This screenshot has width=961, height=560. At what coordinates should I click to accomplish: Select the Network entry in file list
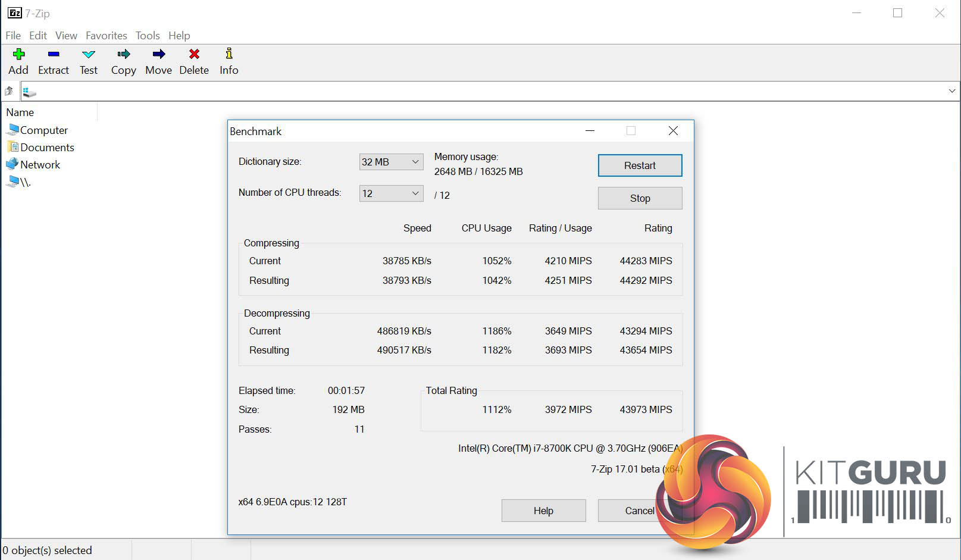pos(40,165)
